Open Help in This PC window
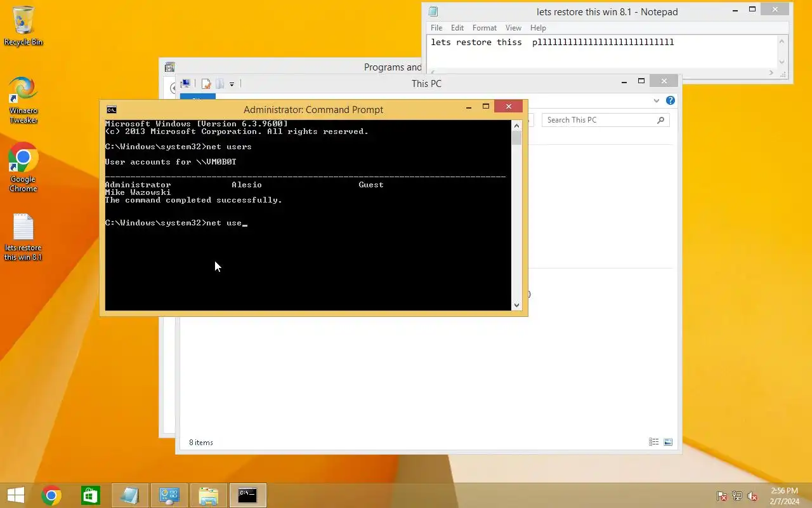The width and height of the screenshot is (812, 508). 671,100
